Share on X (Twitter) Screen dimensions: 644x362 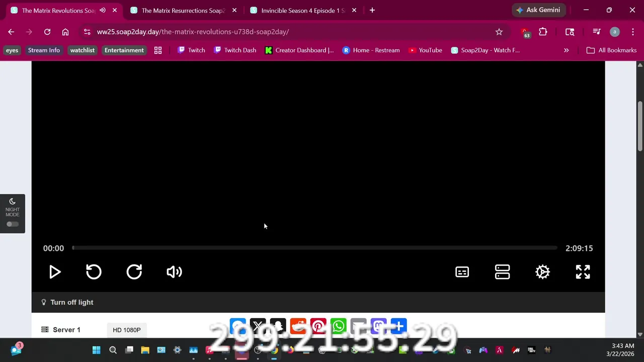click(x=258, y=327)
